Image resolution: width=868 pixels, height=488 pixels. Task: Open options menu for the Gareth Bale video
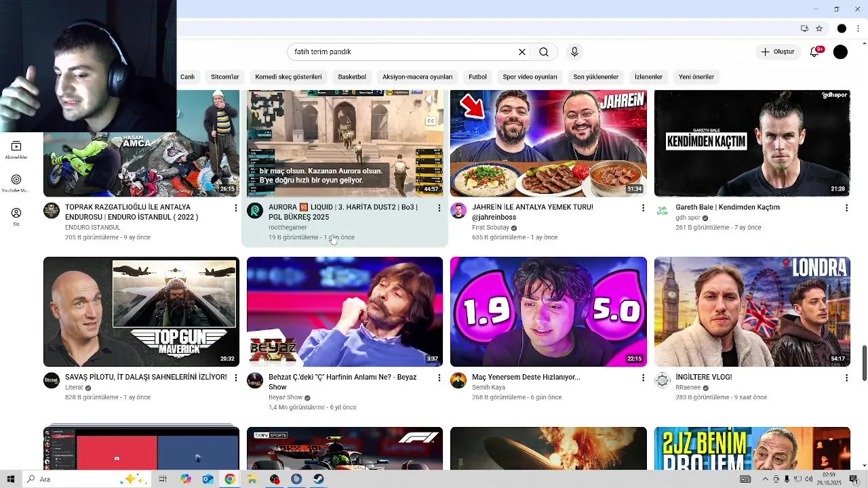pyautogui.click(x=846, y=207)
